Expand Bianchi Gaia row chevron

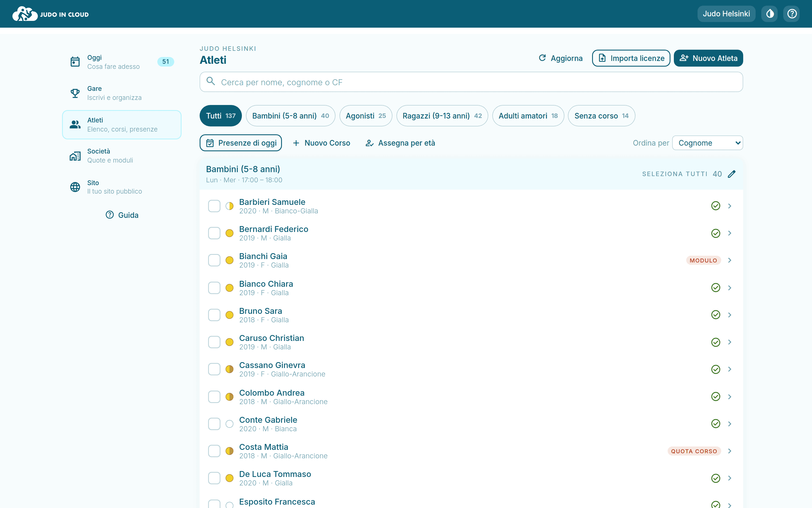point(729,260)
